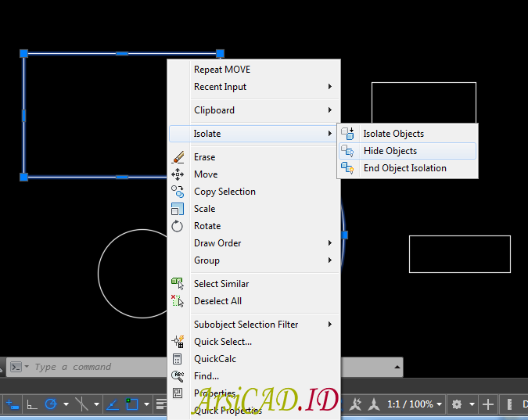Expand command history with up arrow
This screenshot has height=420, width=528.
tap(397, 367)
